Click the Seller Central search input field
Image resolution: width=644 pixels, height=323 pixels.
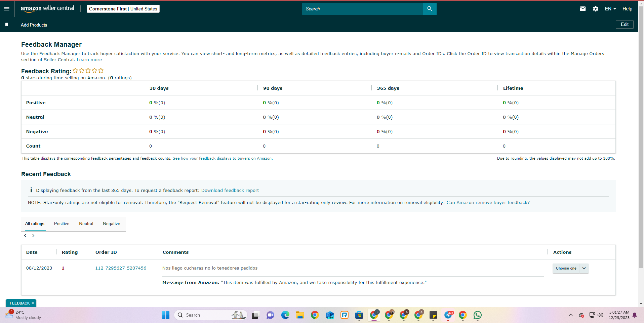pos(363,9)
